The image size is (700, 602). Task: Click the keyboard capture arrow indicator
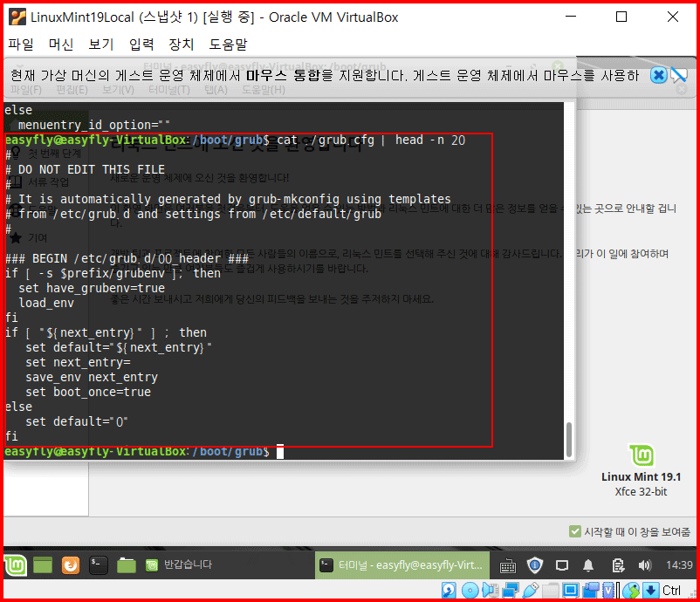651,591
